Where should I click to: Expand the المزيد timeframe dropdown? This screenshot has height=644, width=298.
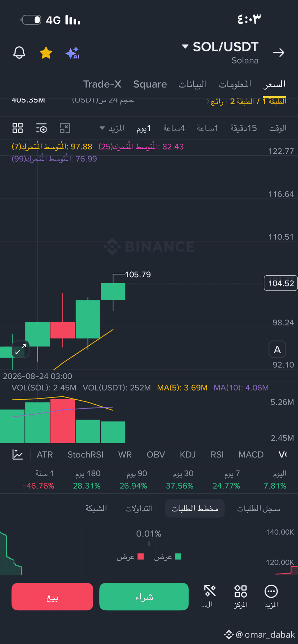[112, 128]
